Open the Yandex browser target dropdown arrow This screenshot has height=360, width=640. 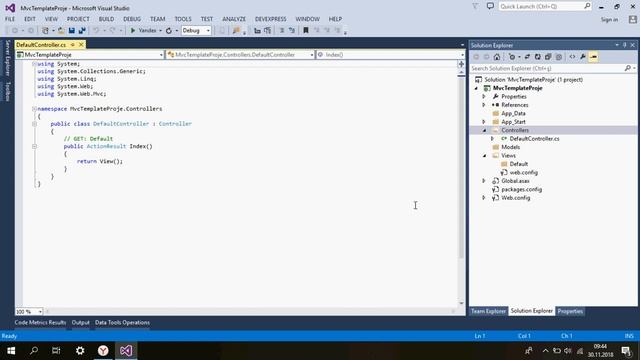(x=160, y=31)
